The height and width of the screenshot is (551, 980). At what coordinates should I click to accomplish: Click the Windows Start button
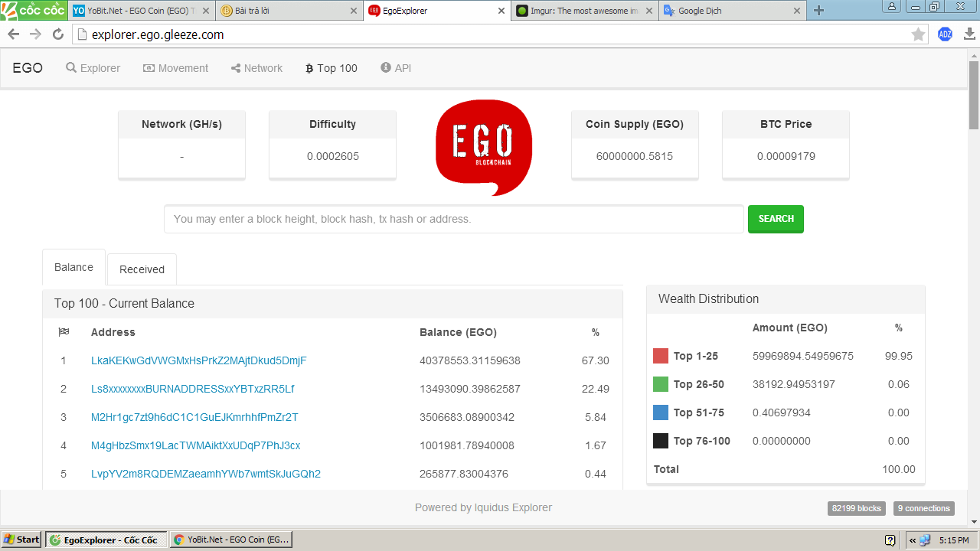[x=21, y=540]
